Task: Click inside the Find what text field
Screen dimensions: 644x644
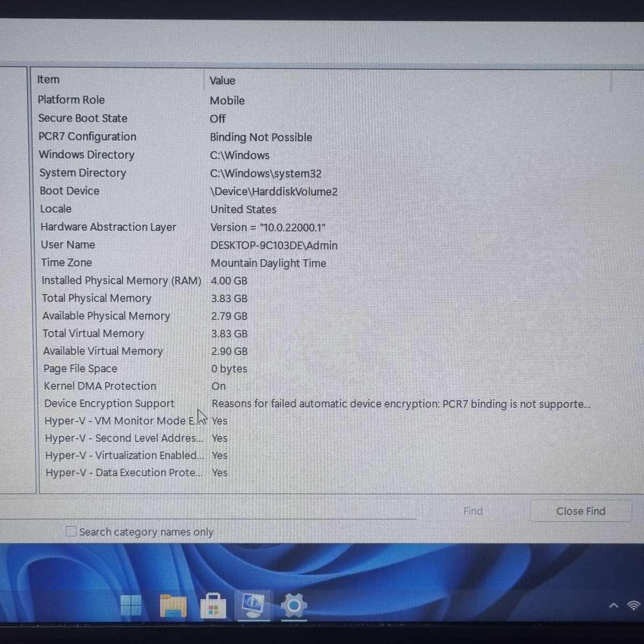Action: 215,511
